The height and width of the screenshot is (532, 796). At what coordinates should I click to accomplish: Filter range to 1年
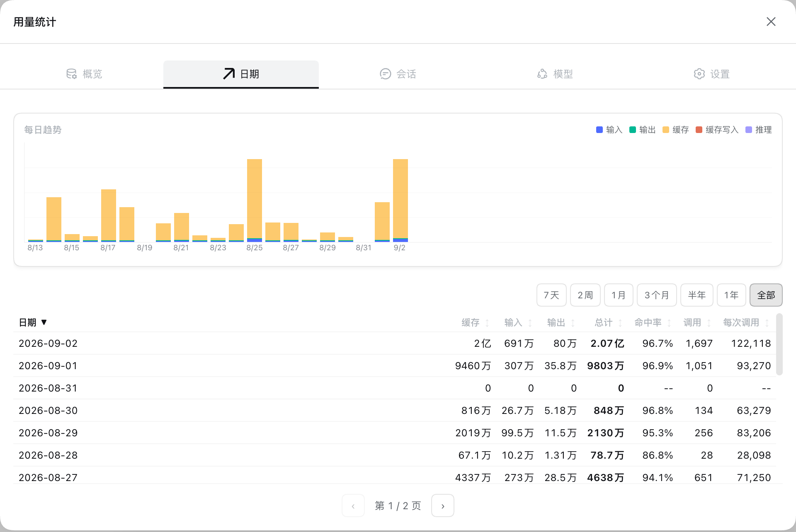(x=731, y=295)
